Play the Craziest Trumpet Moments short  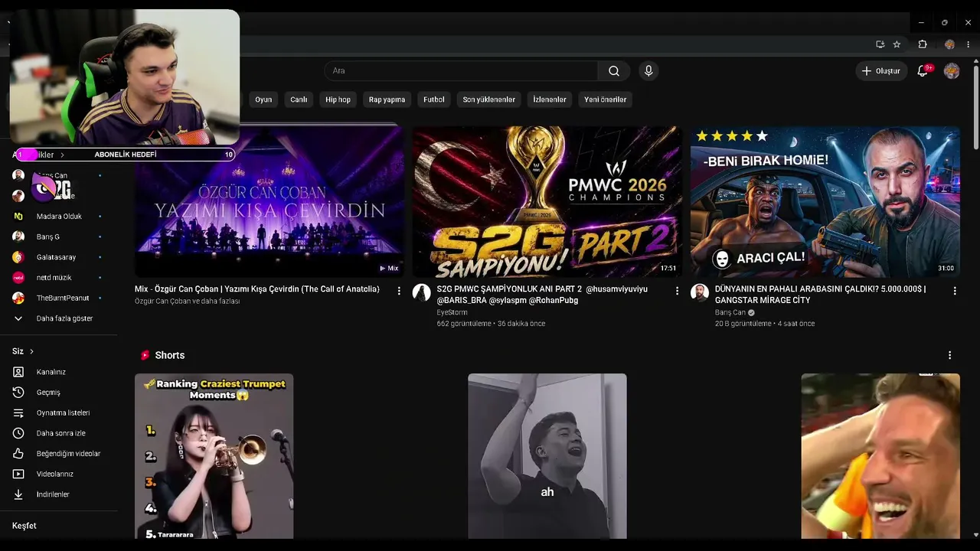[214, 456]
